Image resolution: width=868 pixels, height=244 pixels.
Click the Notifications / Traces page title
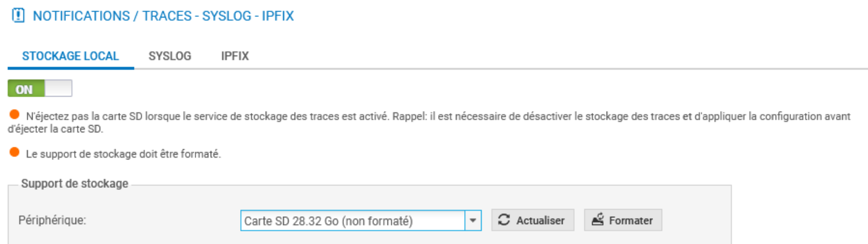(163, 16)
